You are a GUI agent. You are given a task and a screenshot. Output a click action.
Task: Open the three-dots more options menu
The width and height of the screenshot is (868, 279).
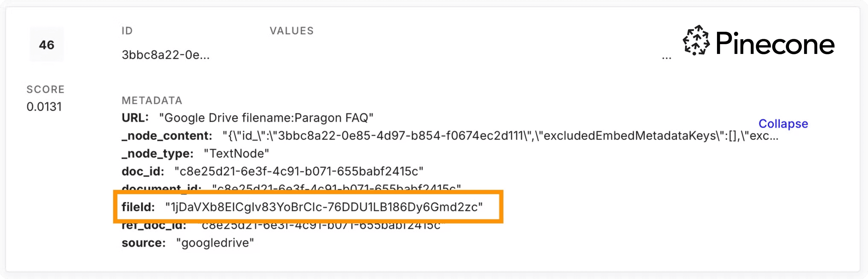(666, 58)
